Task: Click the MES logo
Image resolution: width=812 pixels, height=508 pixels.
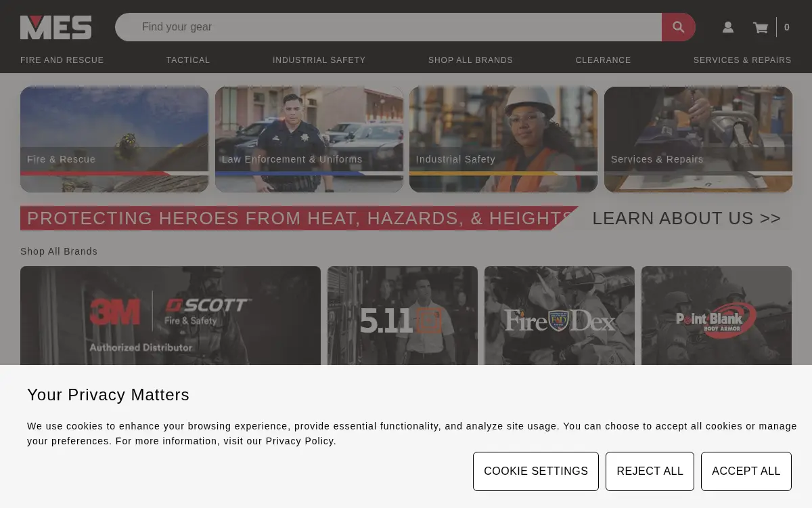Action: click(55, 27)
